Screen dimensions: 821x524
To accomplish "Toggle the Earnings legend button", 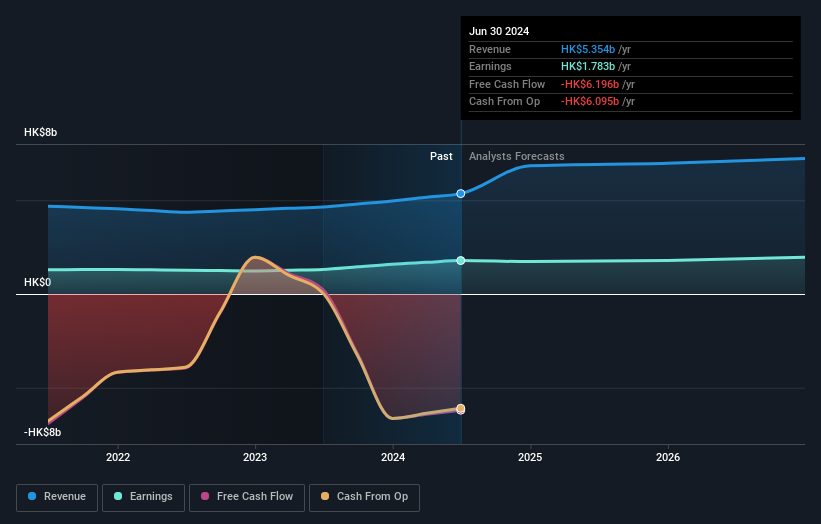I will pos(143,497).
